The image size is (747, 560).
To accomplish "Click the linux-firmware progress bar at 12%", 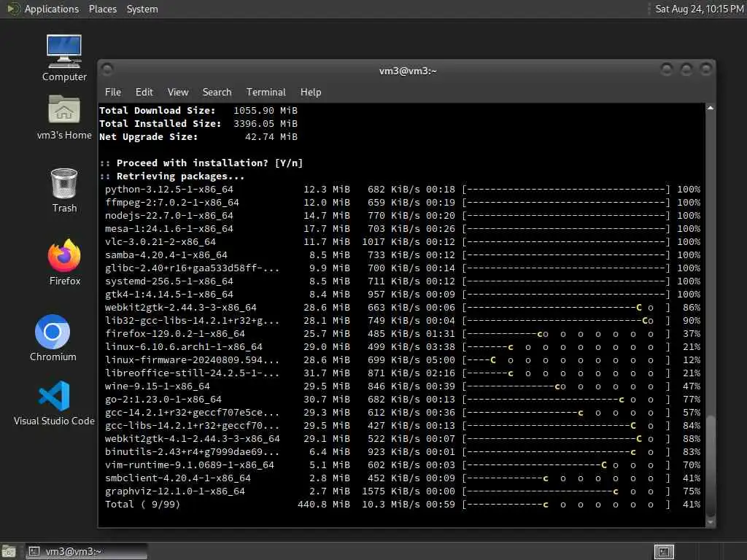I will 566,360.
